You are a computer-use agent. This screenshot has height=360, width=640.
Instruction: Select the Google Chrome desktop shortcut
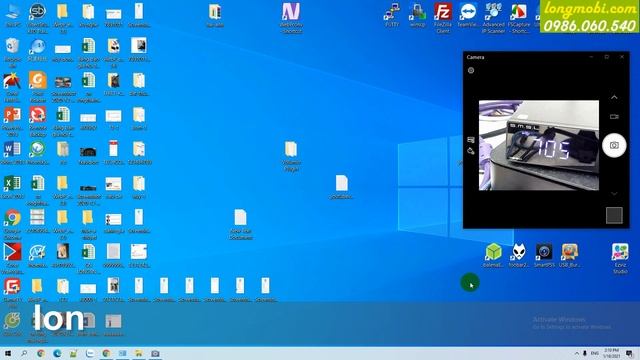click(12, 224)
